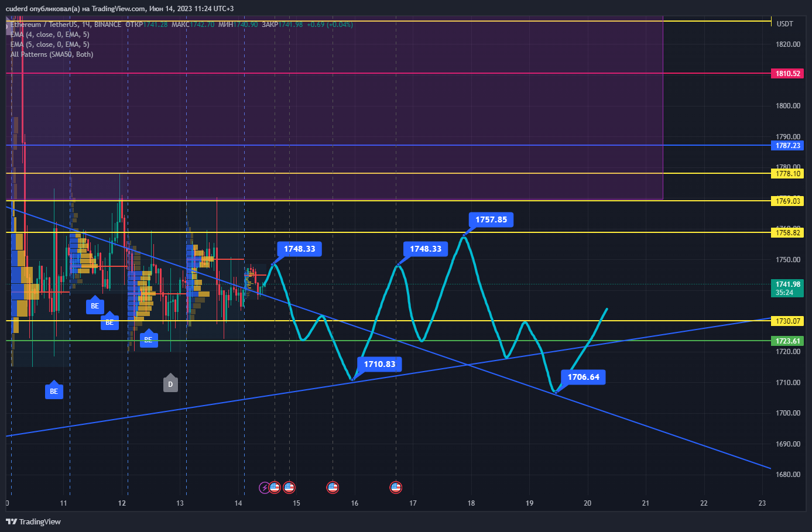Select the green 1723.61 price axis label

[x=787, y=341]
